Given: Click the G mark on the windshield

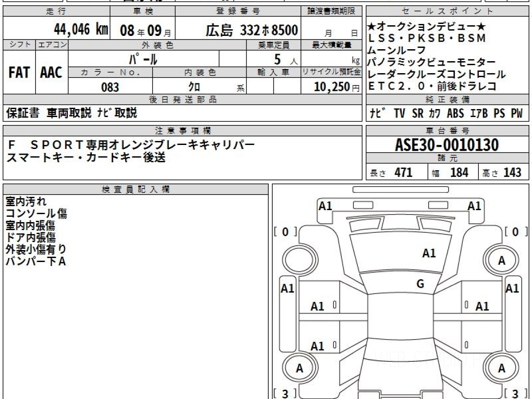Looking at the screenshot, I should click(x=420, y=284).
